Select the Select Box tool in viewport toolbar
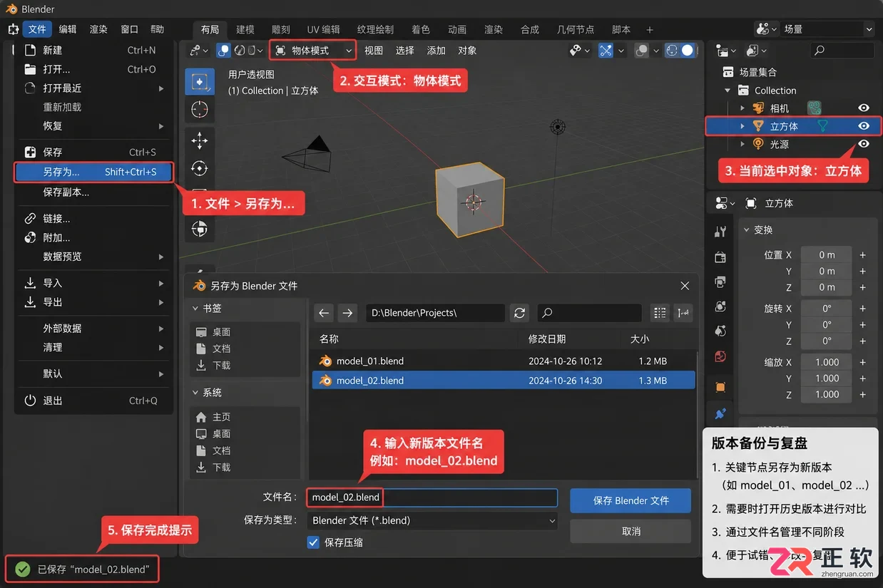The image size is (883, 588). point(200,82)
